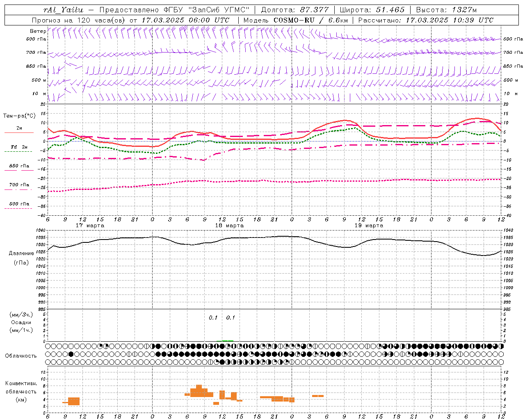Click the left 500 м wind level label
The height and width of the screenshot is (420, 525).
click(39, 80)
